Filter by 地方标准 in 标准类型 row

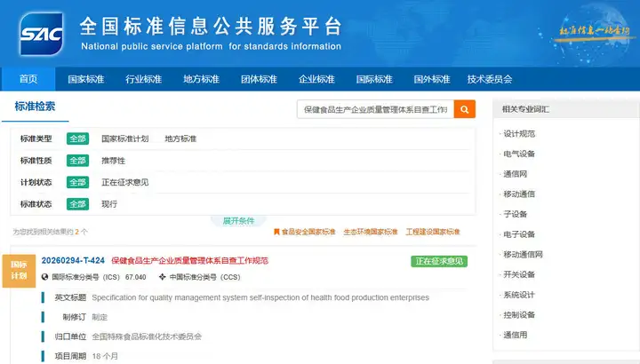pos(180,138)
